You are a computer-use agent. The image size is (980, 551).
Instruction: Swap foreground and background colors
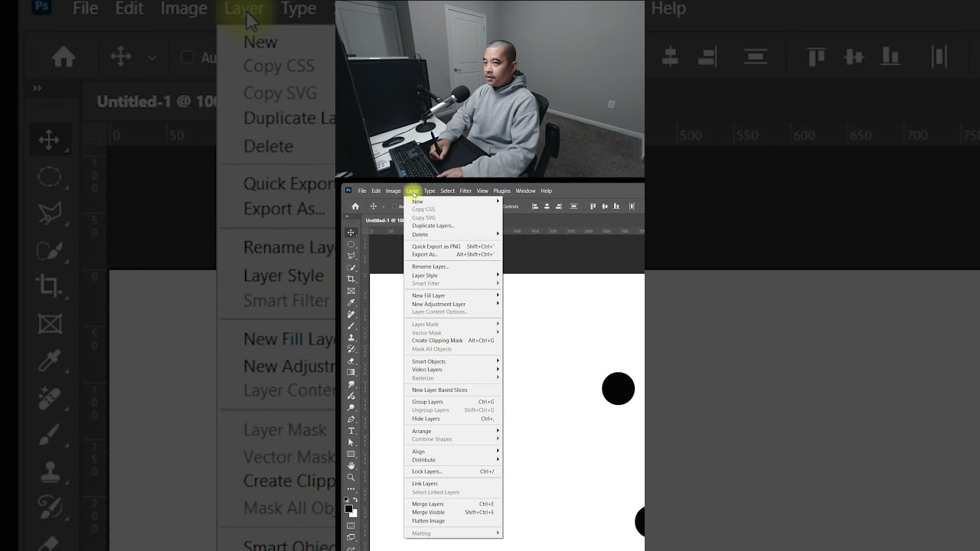[x=355, y=500]
